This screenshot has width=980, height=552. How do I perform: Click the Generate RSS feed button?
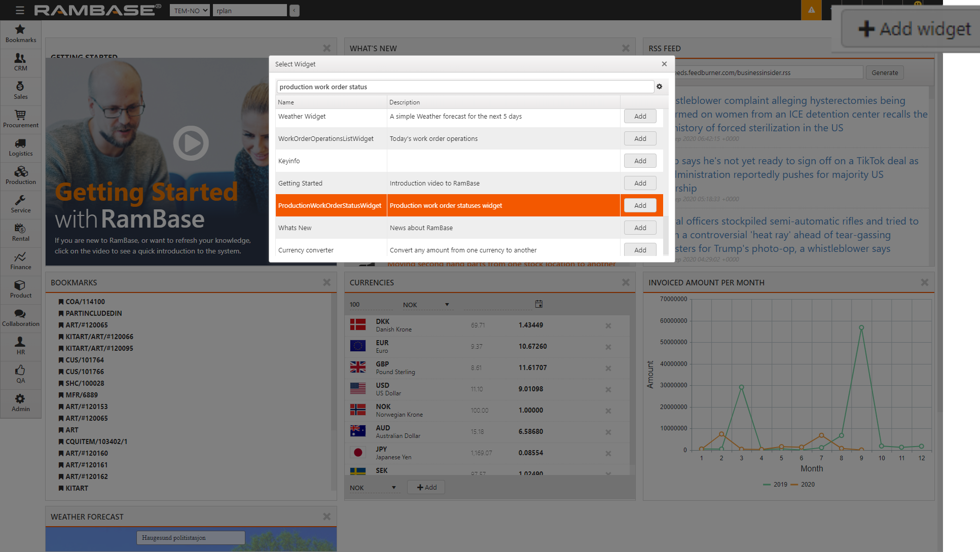[884, 72]
